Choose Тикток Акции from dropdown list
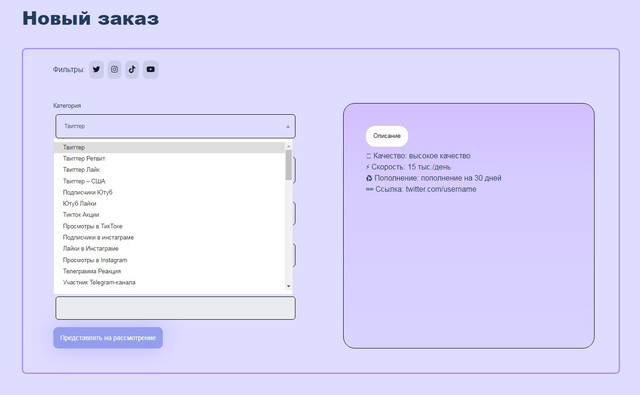Viewport: 640px width, 395px height. coord(169,215)
